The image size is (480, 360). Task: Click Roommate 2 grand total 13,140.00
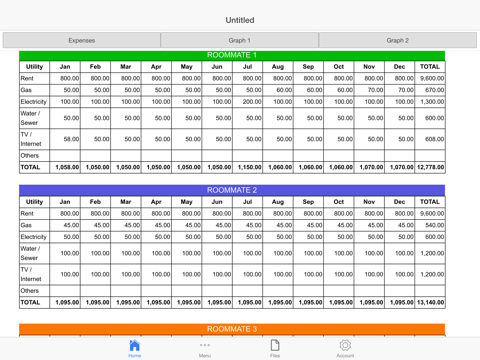click(x=430, y=303)
